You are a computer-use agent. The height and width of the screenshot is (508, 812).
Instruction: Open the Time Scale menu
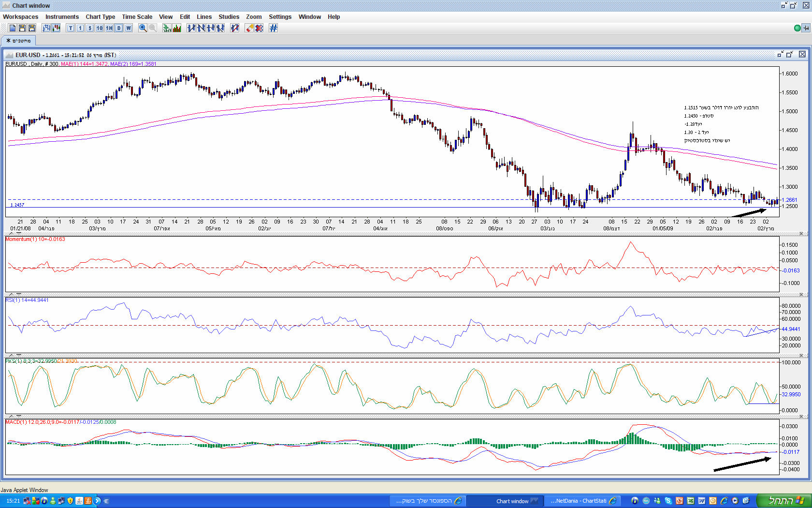click(137, 17)
